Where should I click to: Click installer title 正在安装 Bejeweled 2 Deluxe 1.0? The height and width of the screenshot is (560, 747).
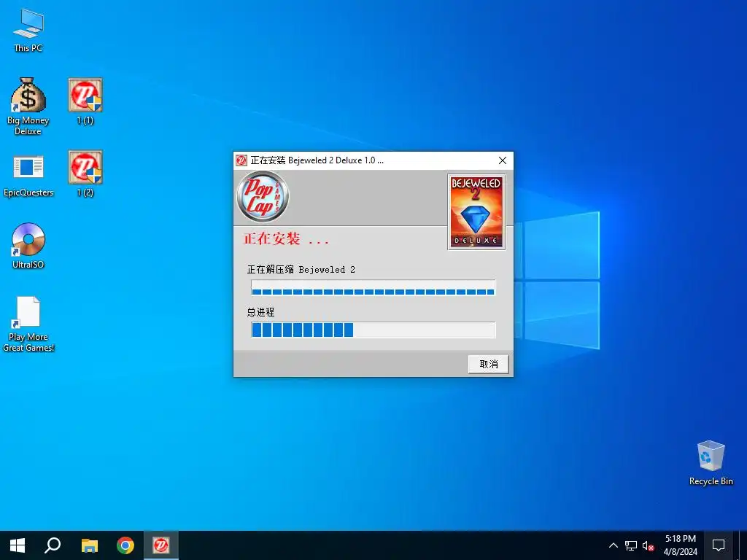pyautogui.click(x=317, y=160)
